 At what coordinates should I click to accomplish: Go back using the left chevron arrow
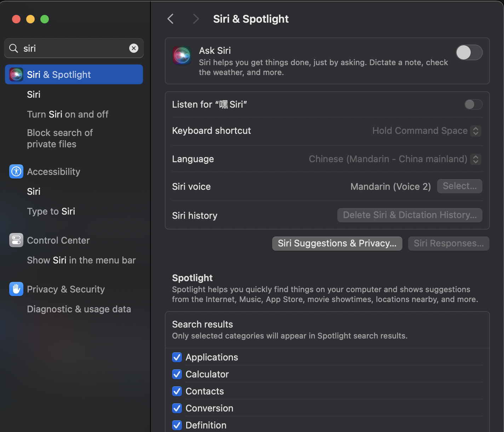click(x=171, y=19)
